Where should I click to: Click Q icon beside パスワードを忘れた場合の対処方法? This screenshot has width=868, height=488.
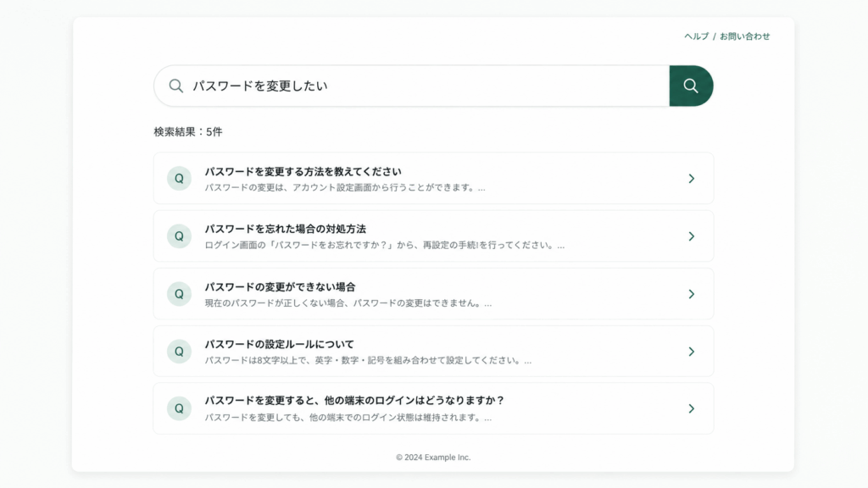coord(180,236)
